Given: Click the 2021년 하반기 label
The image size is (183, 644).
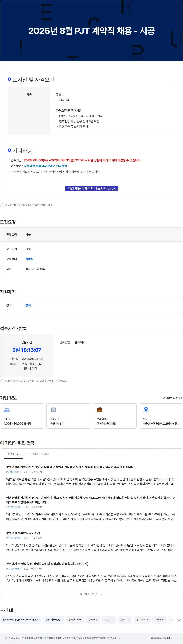Looking at the screenshot, I should pyautogui.click(x=14, y=472).
